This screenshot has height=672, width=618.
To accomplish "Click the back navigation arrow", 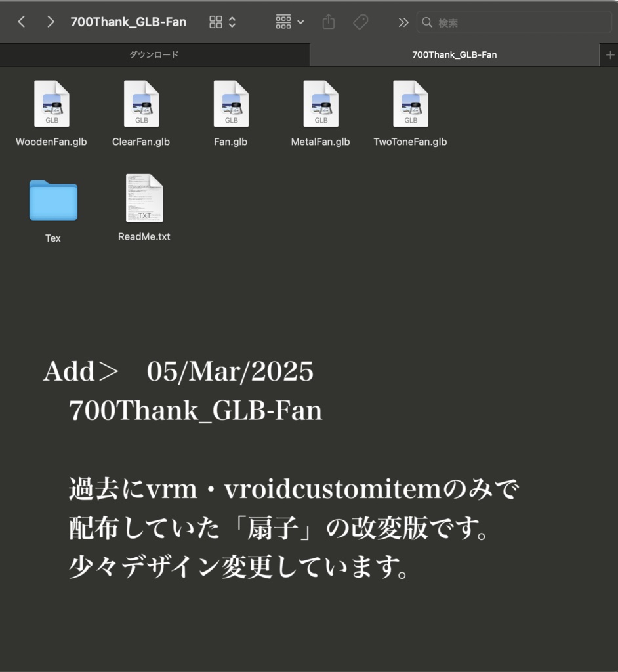I will (21, 22).
